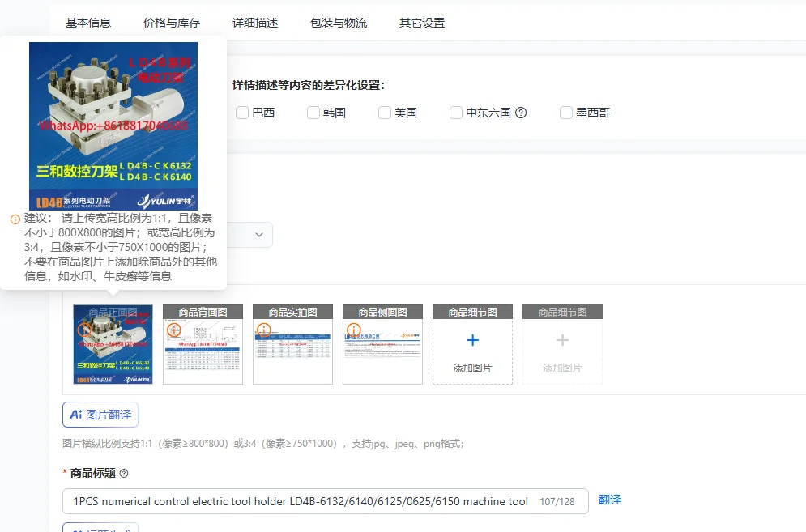This screenshot has height=532, width=806.
Task: Select the 商品正面图 thumbnail
Action: pos(113,344)
